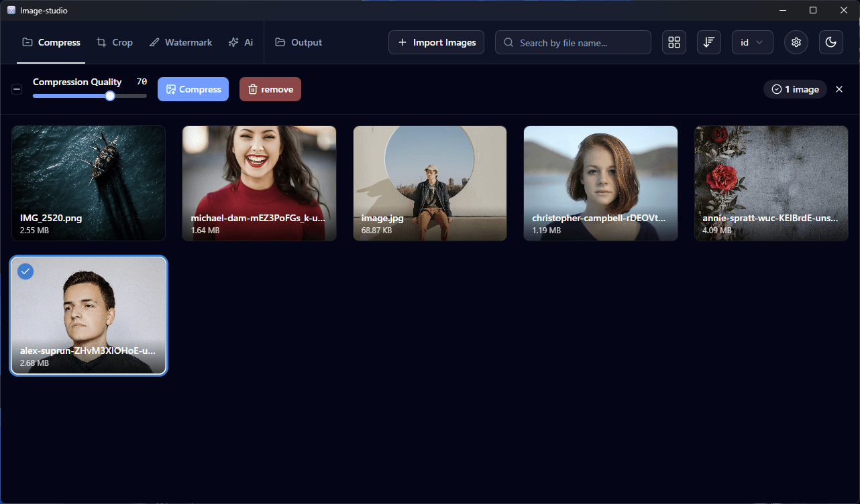Open the Output folder tab
This screenshot has height=504, width=860.
tap(299, 42)
